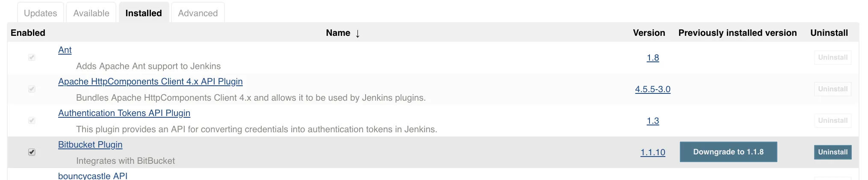
Task: Downgrade Bitbucket Plugin to 1.1.8
Action: pyautogui.click(x=728, y=152)
